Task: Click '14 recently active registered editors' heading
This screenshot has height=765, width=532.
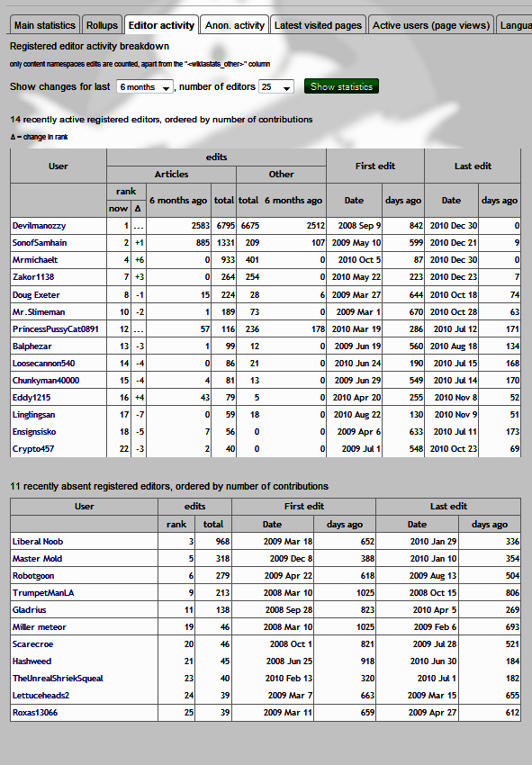Action: pos(161,120)
